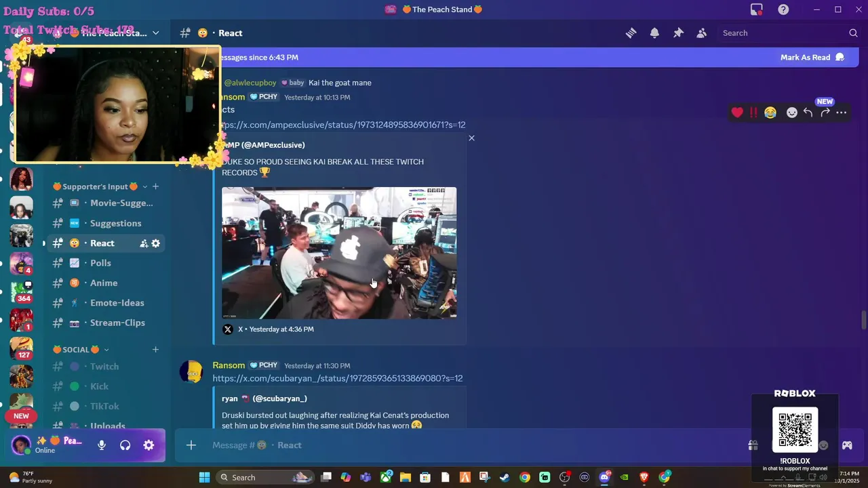Image resolution: width=868 pixels, height=488 pixels.
Task: Open the scubaryan_ x.com status link
Action: tap(338, 378)
